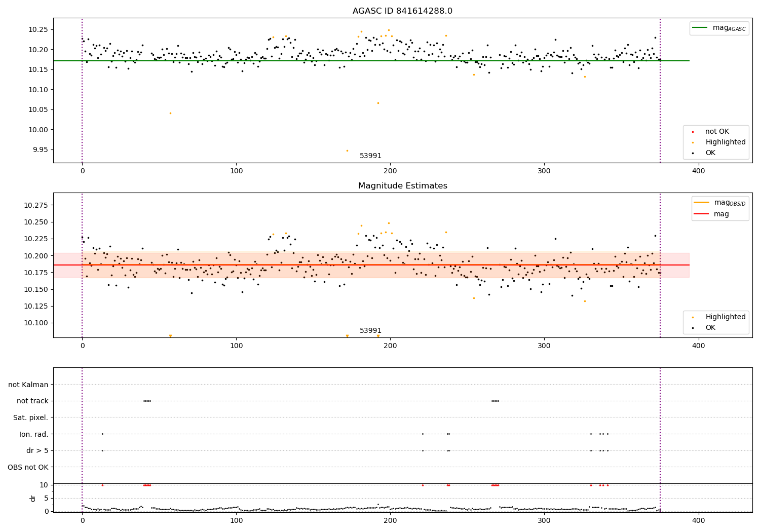Click orange outlier point near 9.95 in top plot

click(x=347, y=150)
